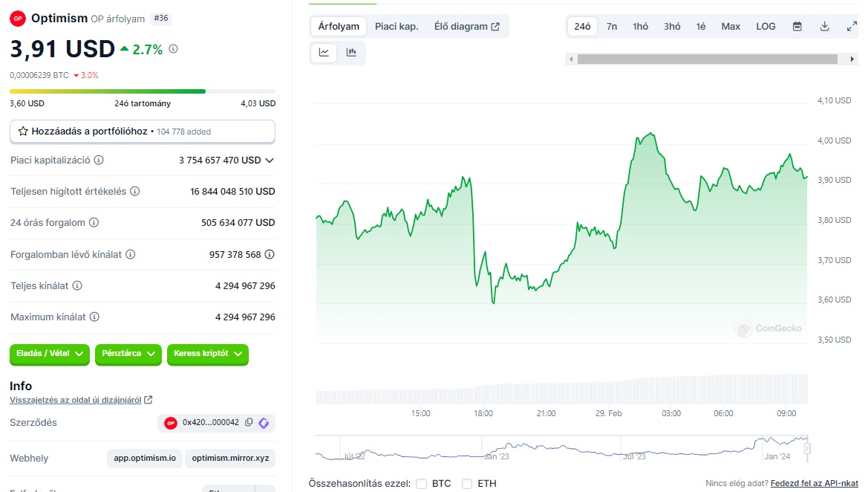This screenshot has width=868, height=492.
Task: Click Fedezd fel az API-nkat link
Action: 815,484
